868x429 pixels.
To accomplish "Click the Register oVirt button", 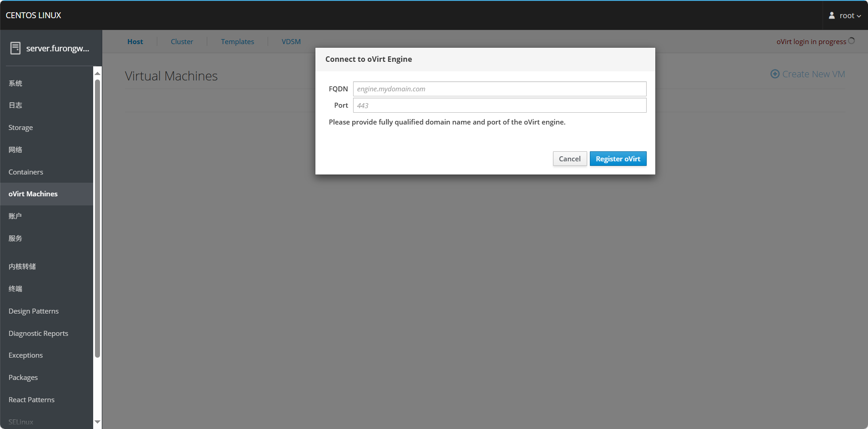I will [x=618, y=159].
